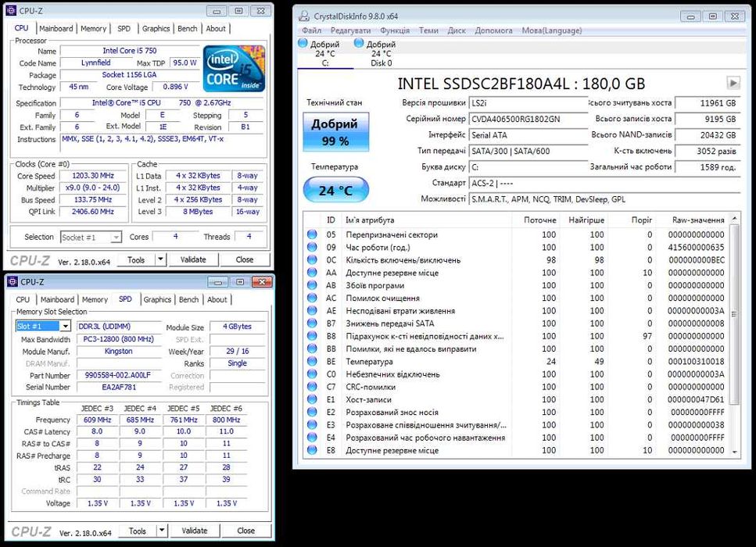Open the Диск menu
756x547 pixels.
[x=457, y=30]
